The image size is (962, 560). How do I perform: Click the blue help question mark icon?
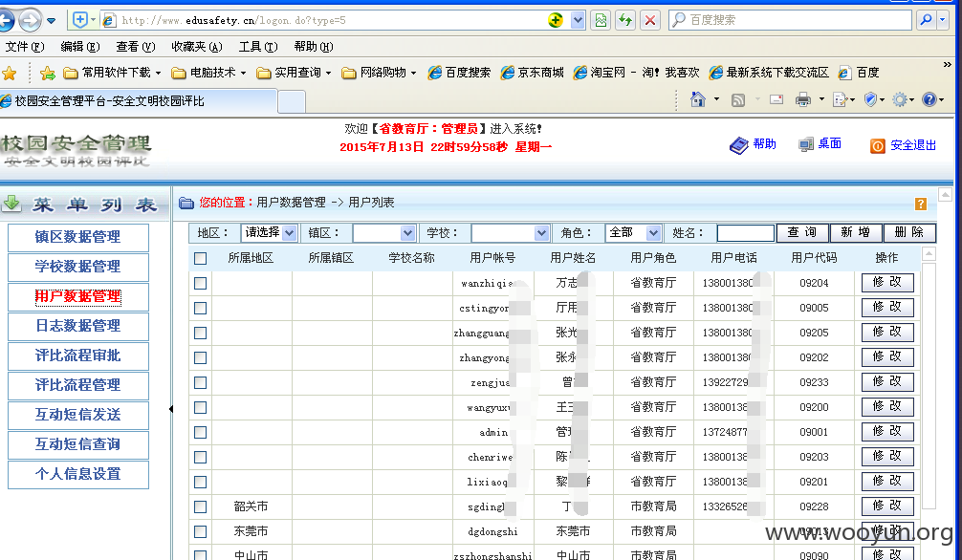(929, 99)
